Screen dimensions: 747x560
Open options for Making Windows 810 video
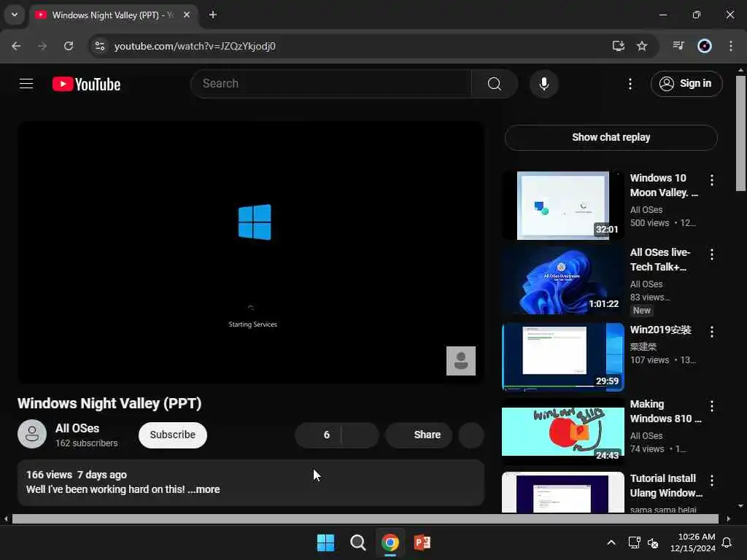[711, 406]
